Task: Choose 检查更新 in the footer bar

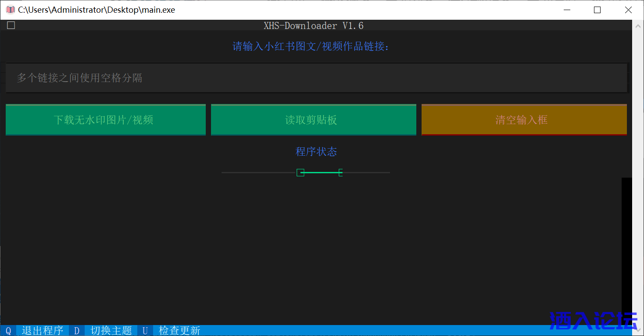Action: [x=179, y=330]
